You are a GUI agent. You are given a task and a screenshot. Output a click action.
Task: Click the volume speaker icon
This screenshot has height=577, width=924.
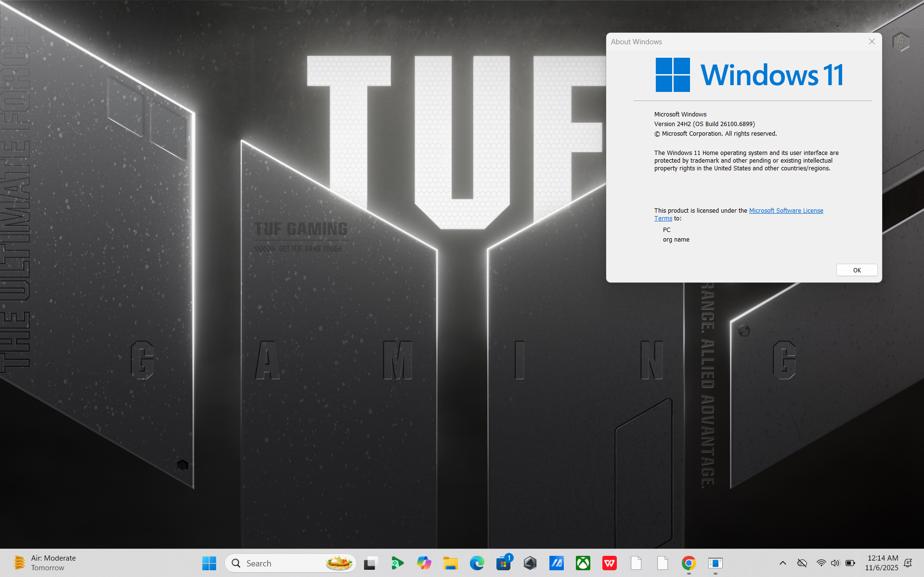click(835, 563)
